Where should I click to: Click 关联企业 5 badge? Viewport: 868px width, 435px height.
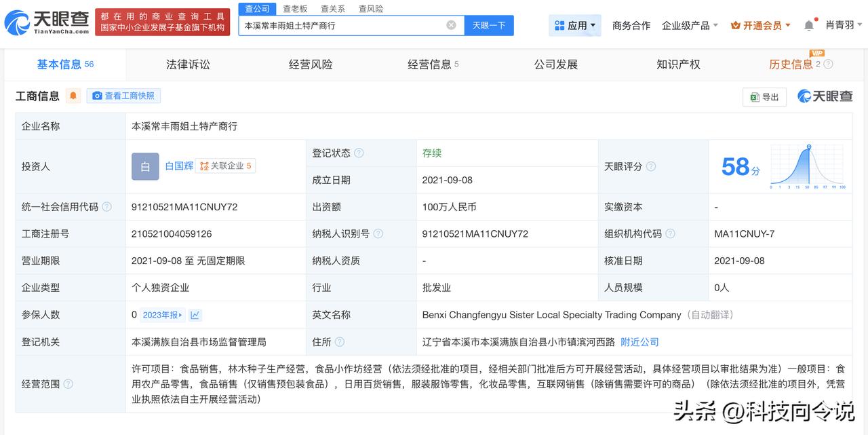[x=226, y=166]
